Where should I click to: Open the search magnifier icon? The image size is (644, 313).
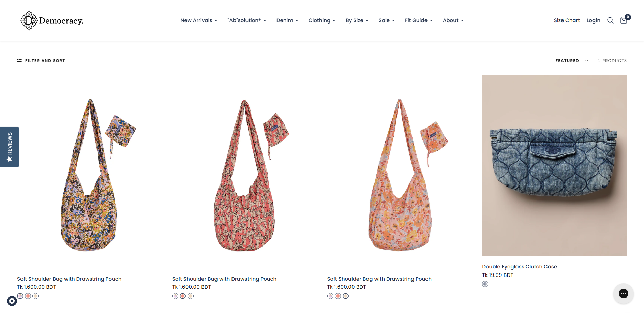coord(610,20)
